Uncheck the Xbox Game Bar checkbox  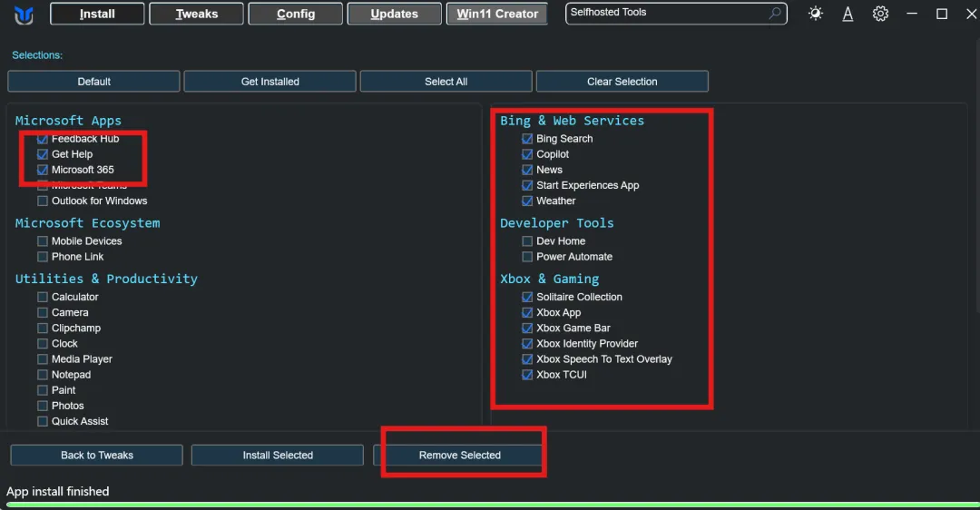point(527,329)
